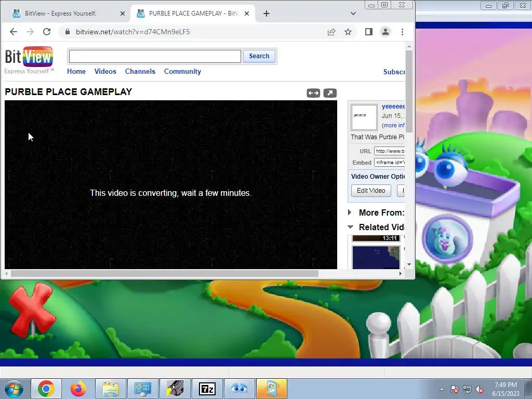
Task: Open the Chrome three-dot menu
Action: pyautogui.click(x=403, y=32)
